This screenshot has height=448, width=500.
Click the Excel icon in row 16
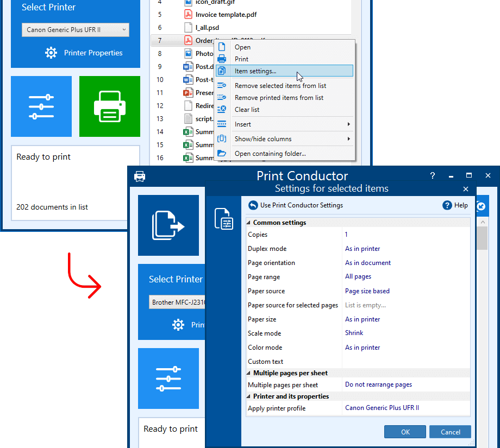click(x=188, y=158)
